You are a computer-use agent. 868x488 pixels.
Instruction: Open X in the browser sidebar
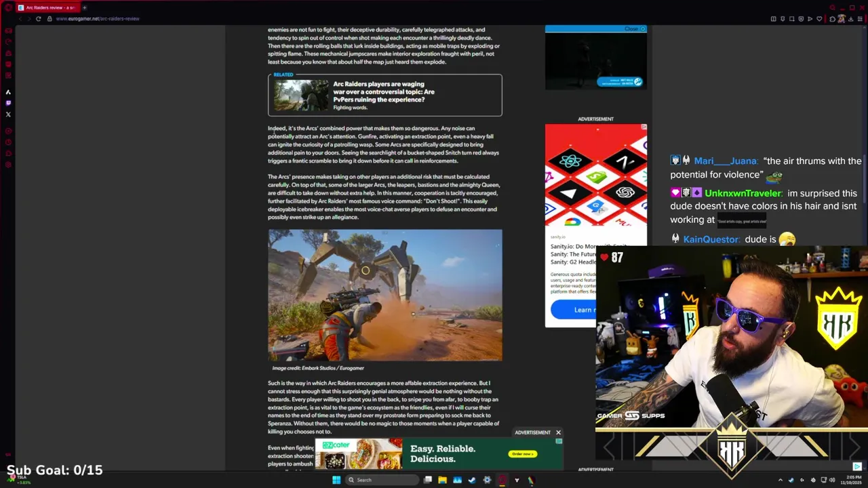[x=8, y=114]
